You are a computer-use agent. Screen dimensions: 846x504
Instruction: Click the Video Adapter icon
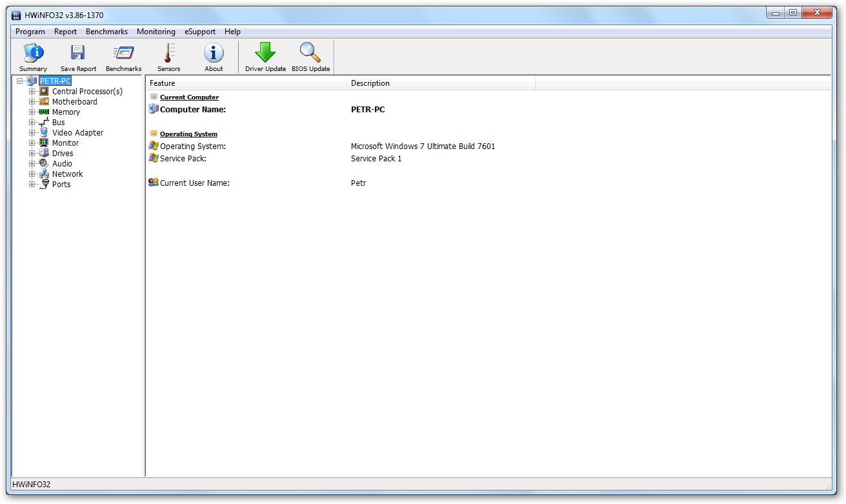pyautogui.click(x=44, y=133)
